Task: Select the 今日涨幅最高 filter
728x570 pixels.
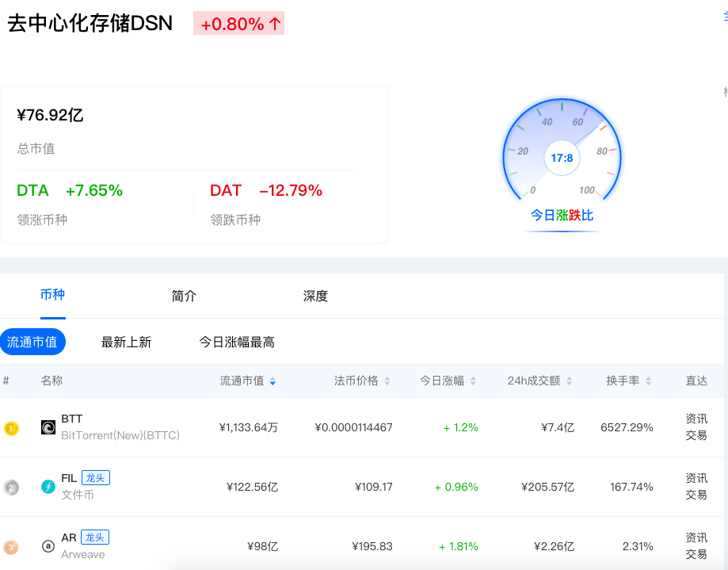Action: 237,342
